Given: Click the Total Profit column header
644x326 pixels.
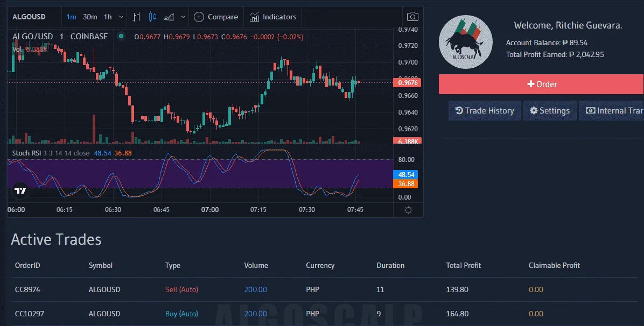Looking at the screenshot, I should (463, 265).
